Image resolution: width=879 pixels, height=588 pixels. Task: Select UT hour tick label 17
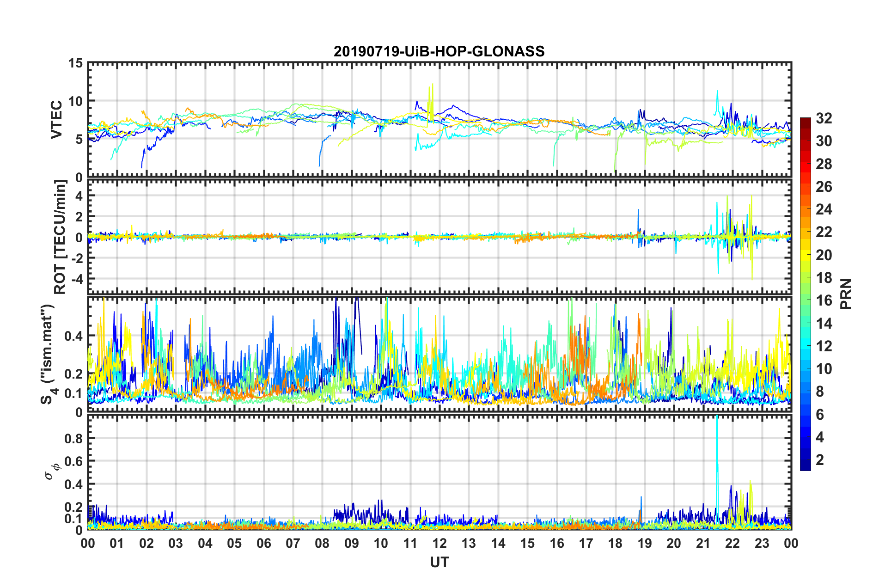tap(586, 543)
